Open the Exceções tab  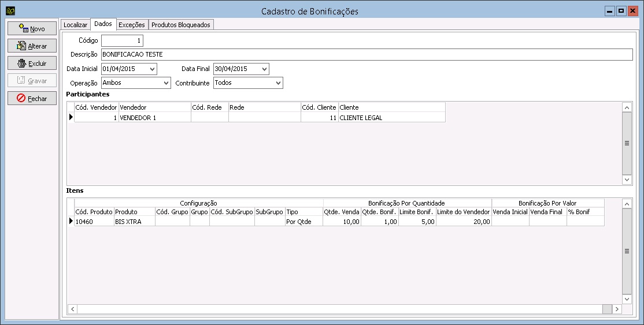click(x=131, y=25)
